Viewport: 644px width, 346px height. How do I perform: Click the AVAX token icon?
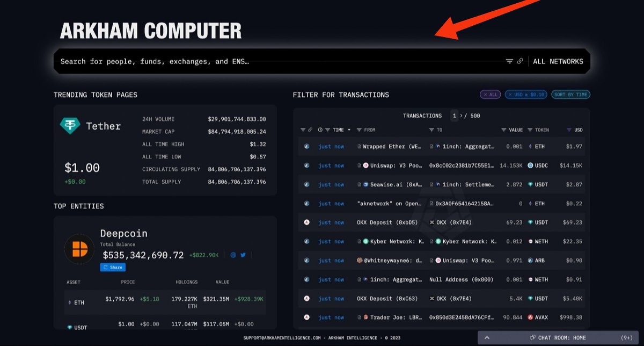530,318
